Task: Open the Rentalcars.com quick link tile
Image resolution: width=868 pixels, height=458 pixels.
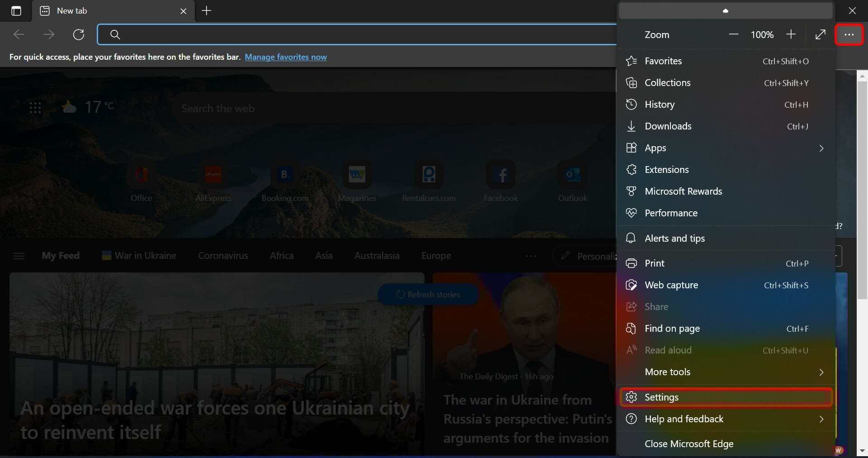Action: coord(429,181)
